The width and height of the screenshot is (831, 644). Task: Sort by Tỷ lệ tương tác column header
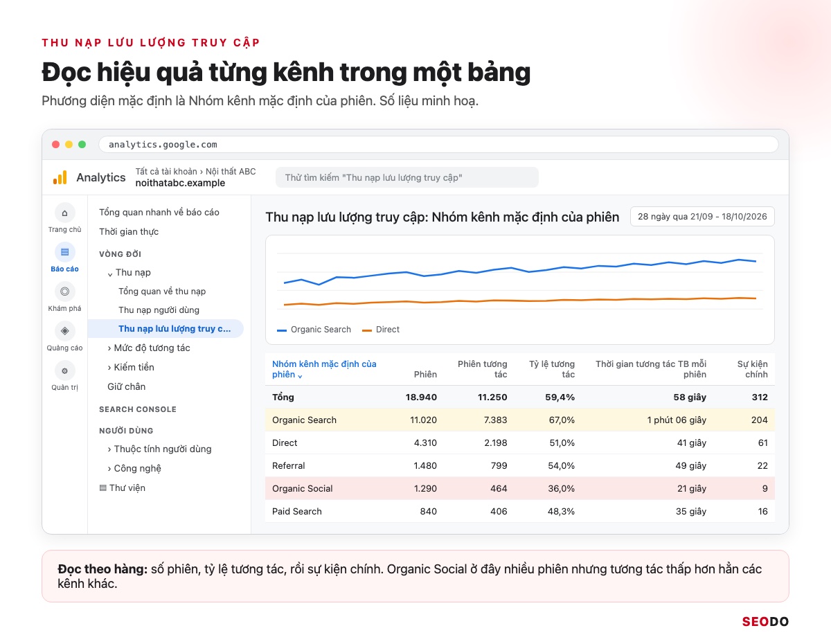tap(552, 369)
